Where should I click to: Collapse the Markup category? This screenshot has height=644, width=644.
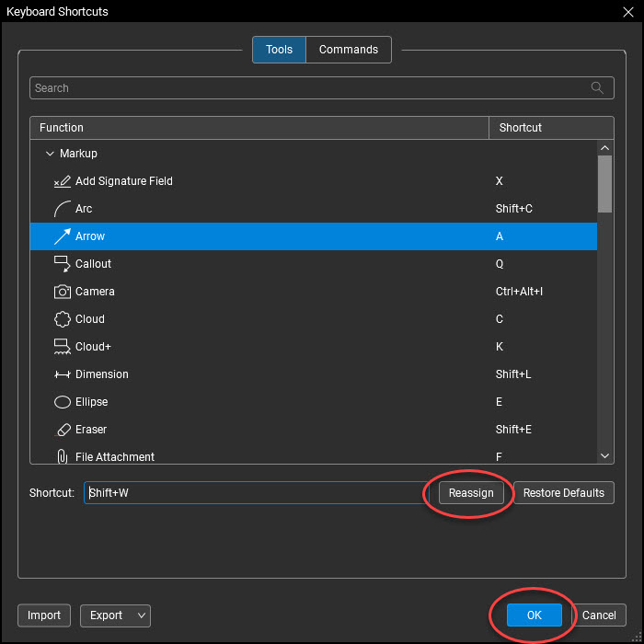(x=50, y=154)
